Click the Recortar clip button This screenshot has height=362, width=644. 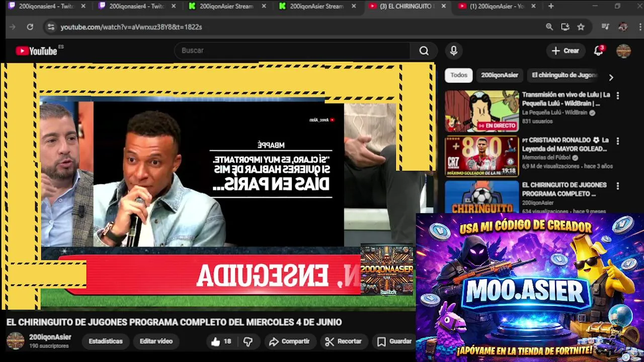click(344, 341)
